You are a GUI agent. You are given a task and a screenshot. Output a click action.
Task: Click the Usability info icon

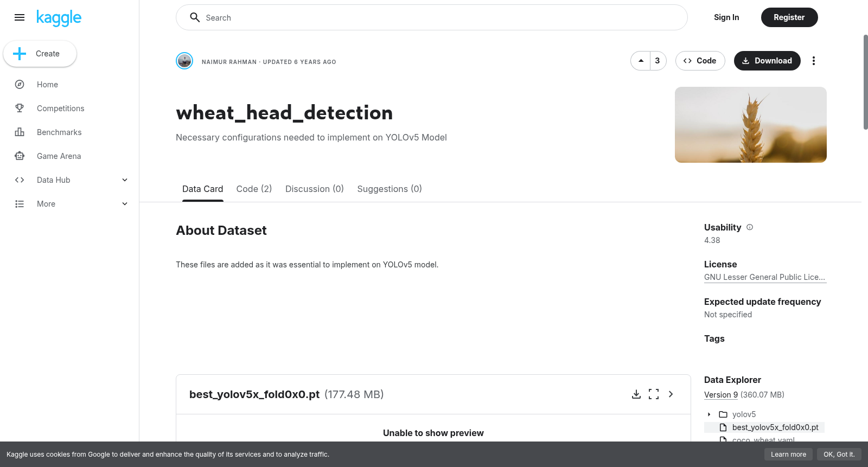[x=750, y=227]
